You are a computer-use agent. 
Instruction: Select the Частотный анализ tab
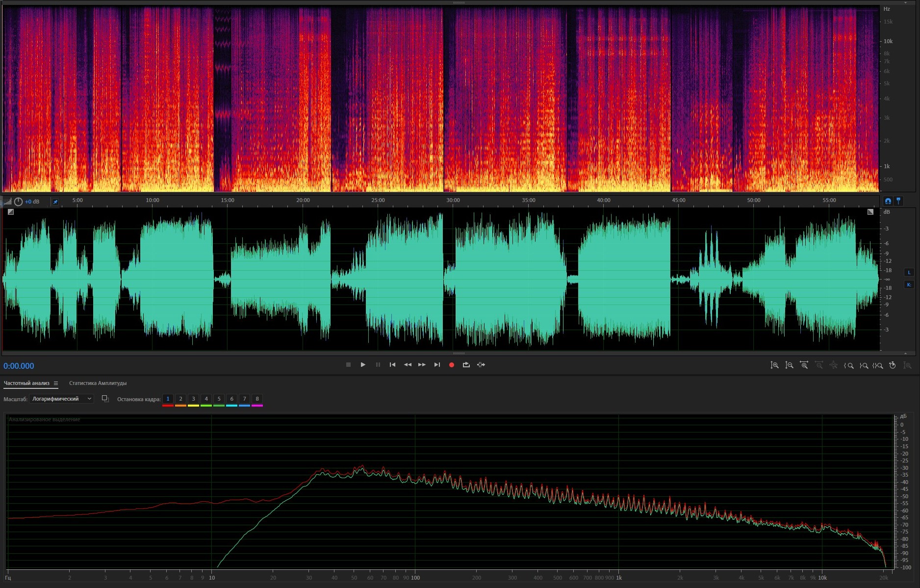(26, 383)
